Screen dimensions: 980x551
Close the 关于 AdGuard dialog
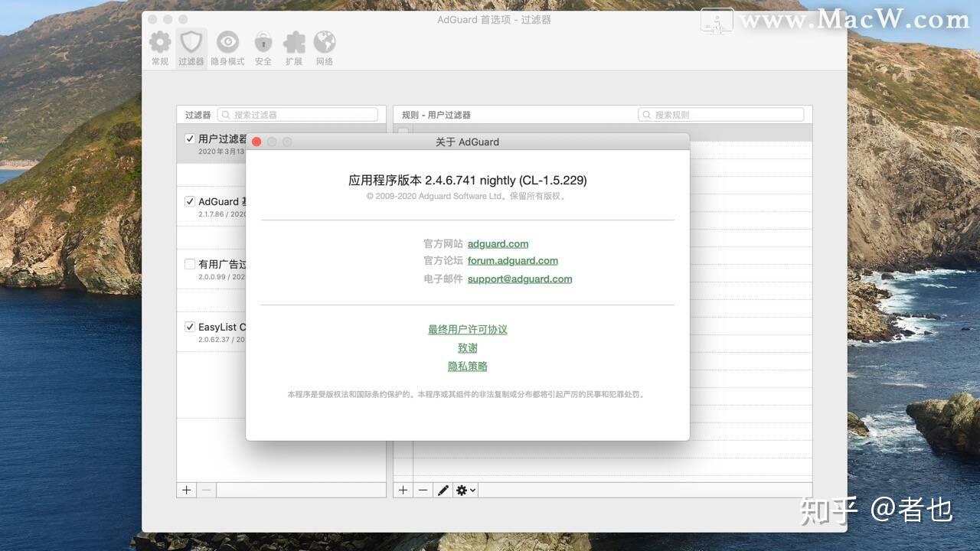click(256, 142)
